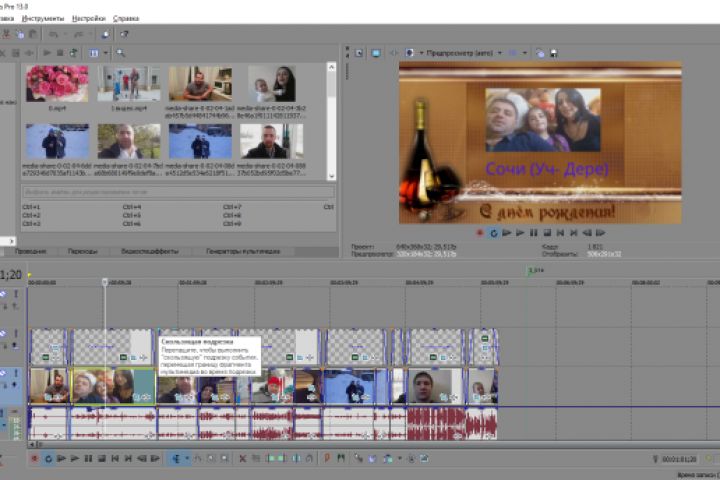This screenshot has height=480, width=720.
Task: Click Record in timeline transport bar
Action: (34, 458)
